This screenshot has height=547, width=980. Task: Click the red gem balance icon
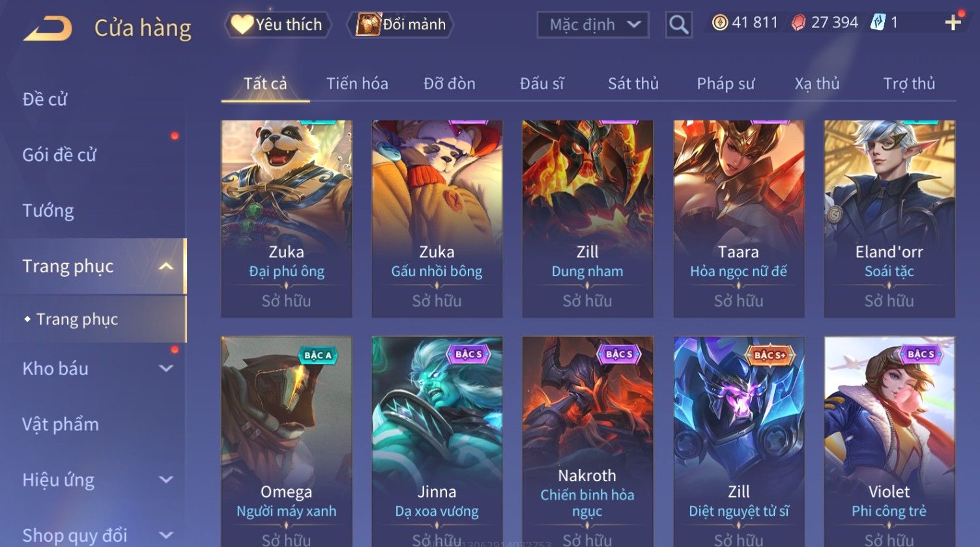click(x=798, y=23)
